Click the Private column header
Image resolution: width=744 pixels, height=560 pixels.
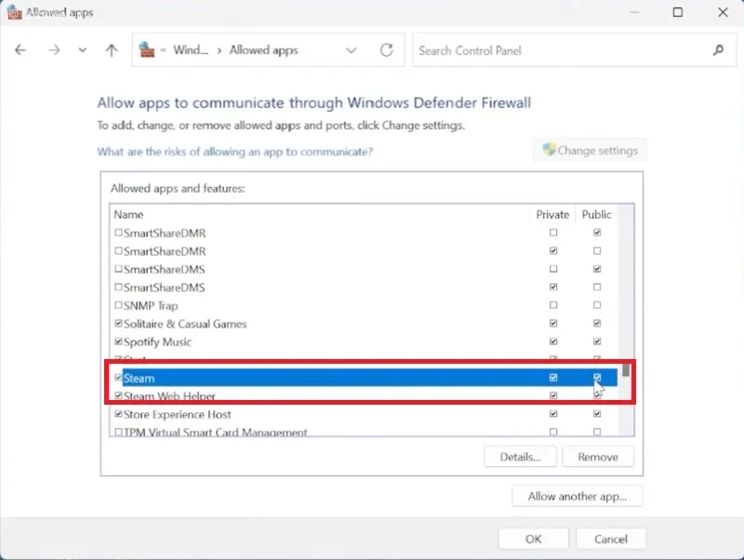click(x=552, y=215)
